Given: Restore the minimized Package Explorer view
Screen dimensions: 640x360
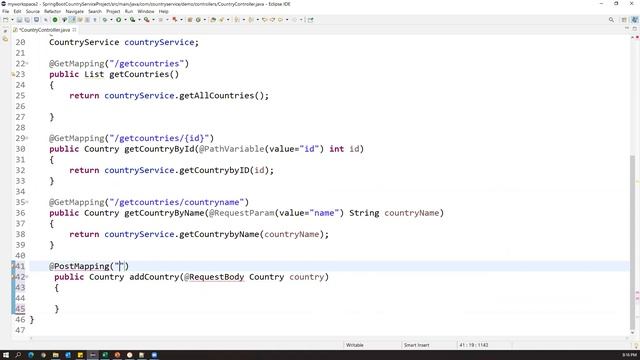Looking at the screenshot, I should (x=5, y=31).
